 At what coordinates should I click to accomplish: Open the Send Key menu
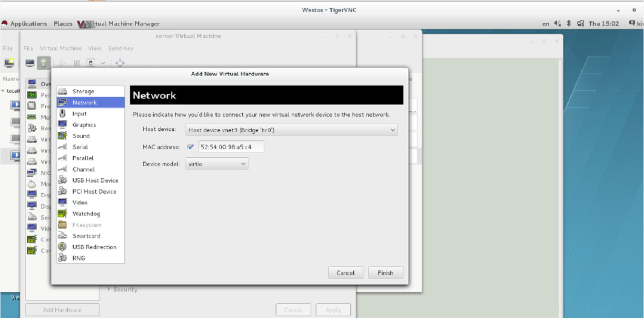[121, 48]
